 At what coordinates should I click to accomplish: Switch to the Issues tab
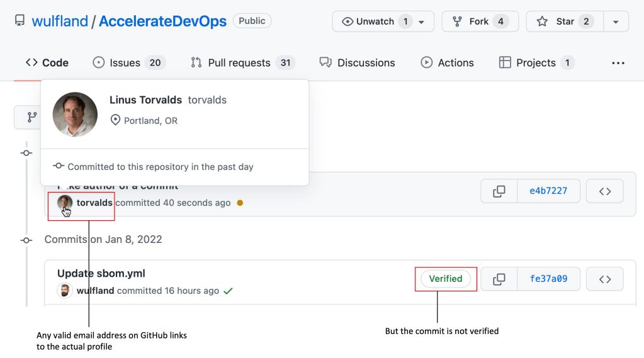[x=129, y=63]
